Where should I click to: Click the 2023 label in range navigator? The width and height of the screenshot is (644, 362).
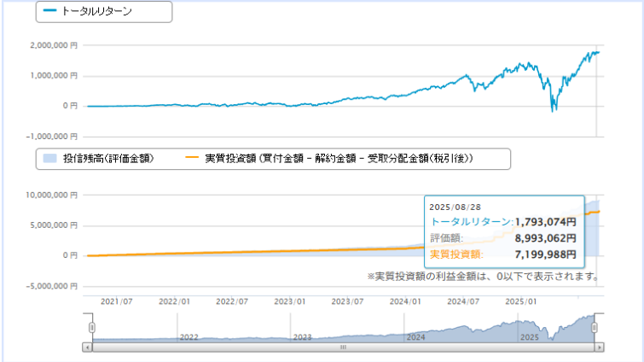click(x=302, y=337)
